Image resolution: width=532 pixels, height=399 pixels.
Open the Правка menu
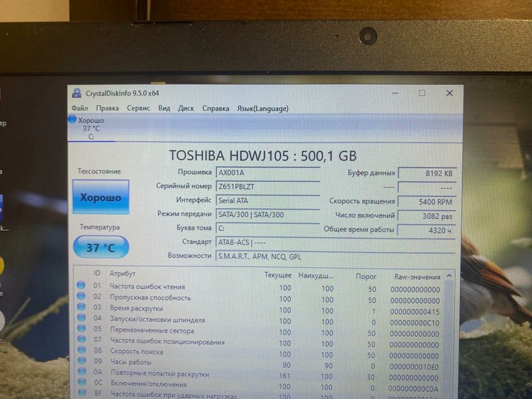[107, 108]
